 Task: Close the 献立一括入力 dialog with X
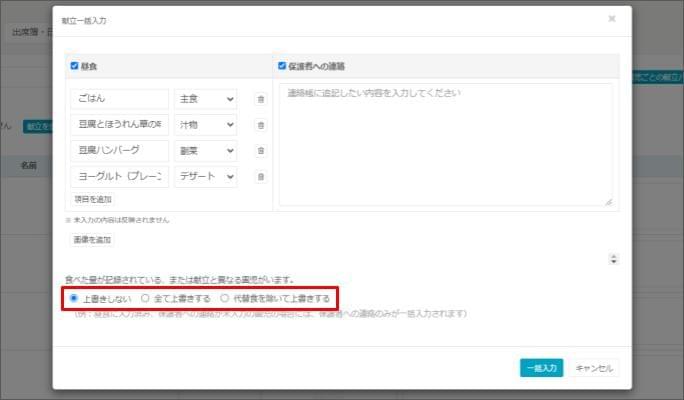point(612,18)
